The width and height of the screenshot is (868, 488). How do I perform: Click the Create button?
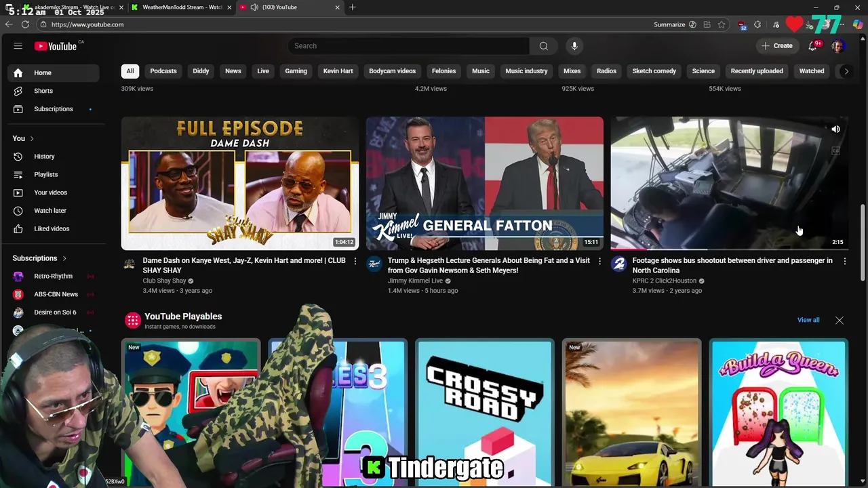coord(777,46)
